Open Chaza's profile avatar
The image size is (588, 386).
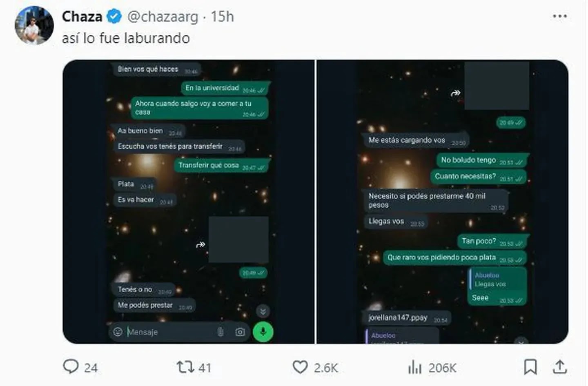pos(34,26)
